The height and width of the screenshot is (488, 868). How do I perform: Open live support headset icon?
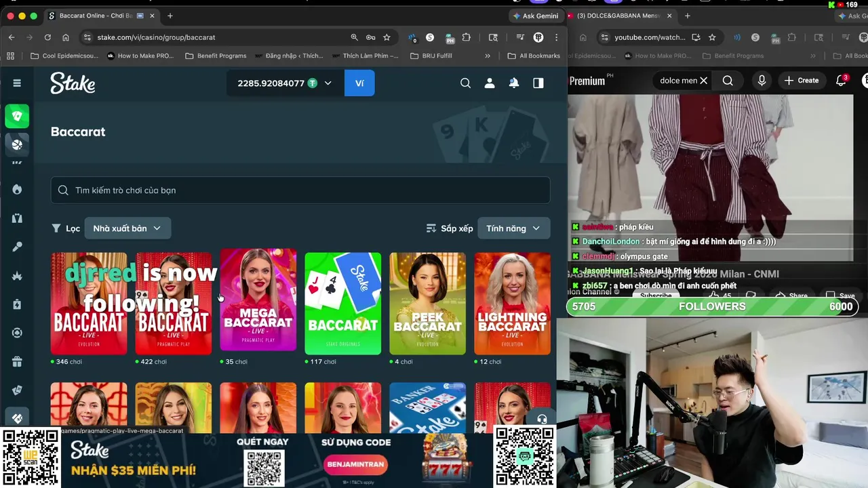[x=542, y=418]
